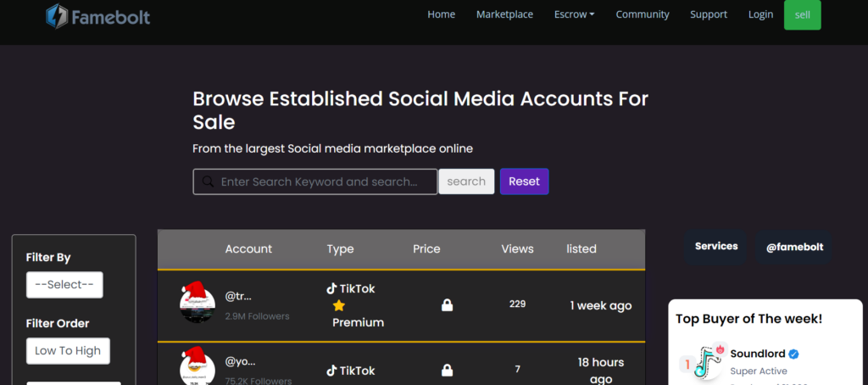
Task: Click the TikTok icon in @yo... row
Action: (331, 371)
